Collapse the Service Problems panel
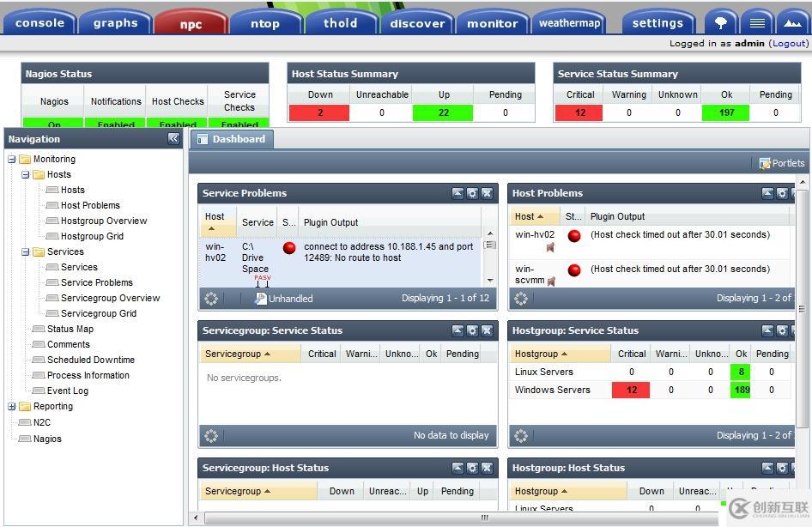The width and height of the screenshot is (812, 527). 458,193
